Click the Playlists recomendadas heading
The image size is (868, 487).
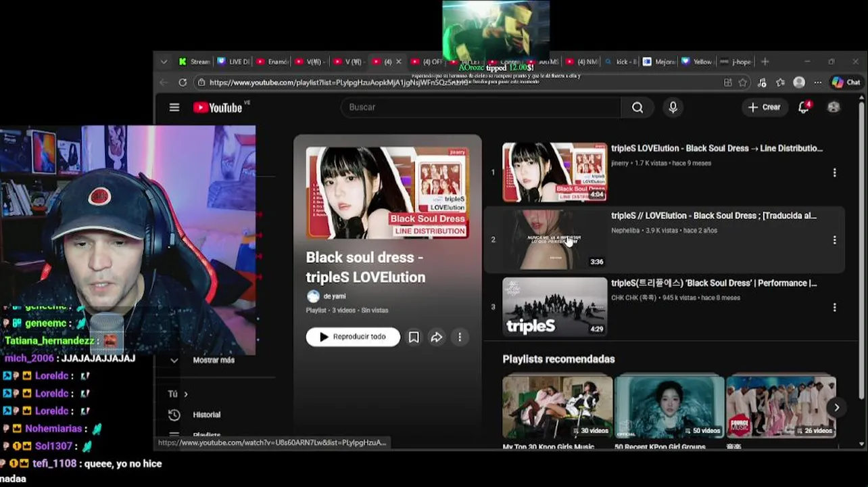coord(558,359)
